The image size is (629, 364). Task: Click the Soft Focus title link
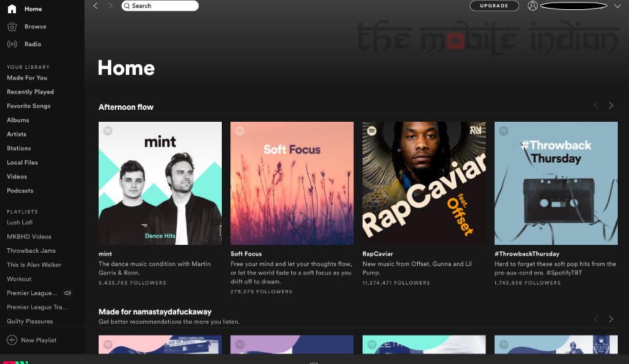pyautogui.click(x=246, y=253)
